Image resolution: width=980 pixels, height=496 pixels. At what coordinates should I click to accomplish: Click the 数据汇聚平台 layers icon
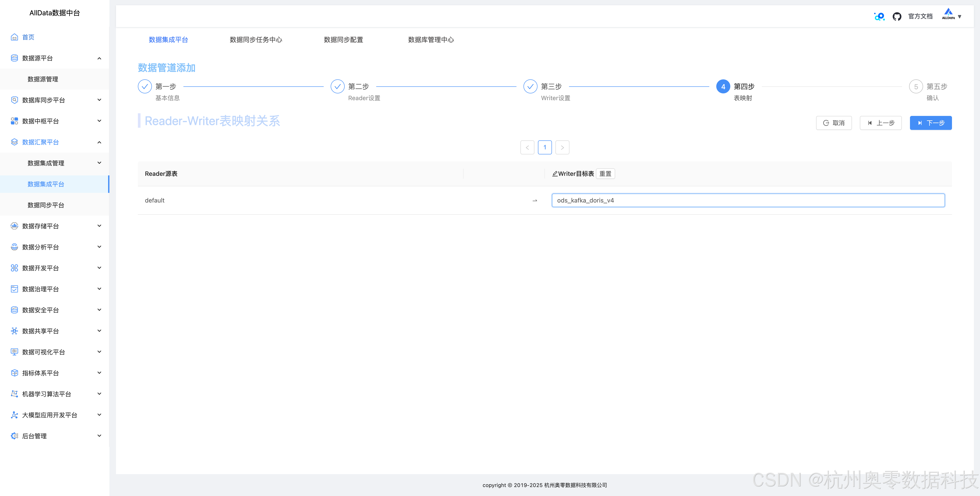14,142
